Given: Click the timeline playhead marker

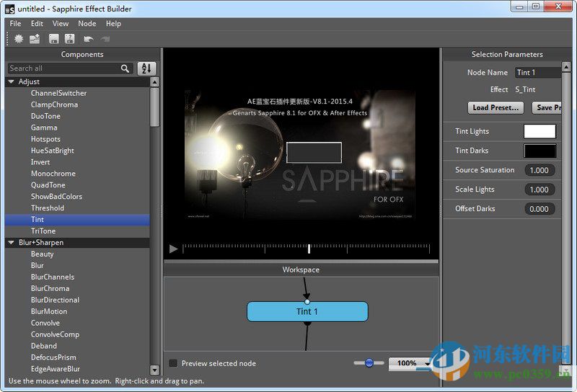Looking at the screenshot, I should click(309, 249).
